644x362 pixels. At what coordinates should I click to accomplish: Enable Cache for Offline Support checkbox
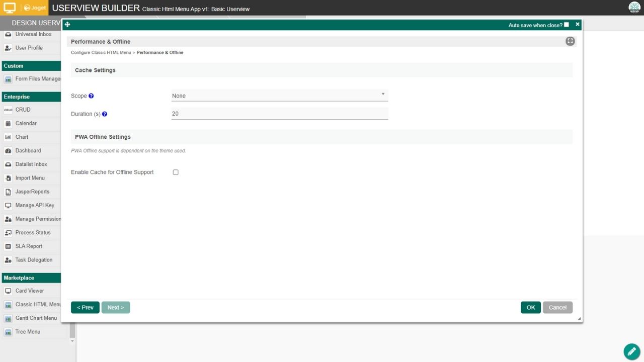pyautogui.click(x=176, y=172)
